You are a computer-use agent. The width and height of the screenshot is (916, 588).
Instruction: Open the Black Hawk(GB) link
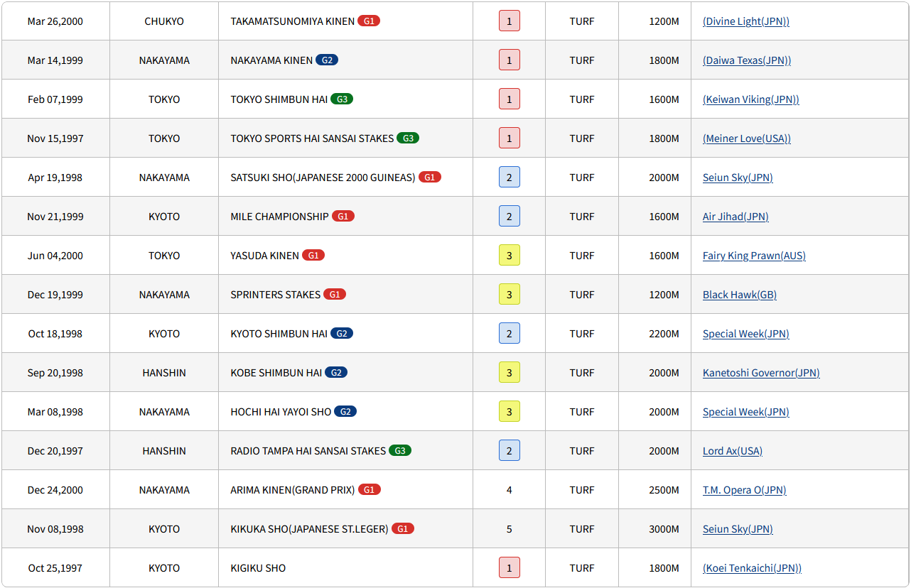point(740,295)
